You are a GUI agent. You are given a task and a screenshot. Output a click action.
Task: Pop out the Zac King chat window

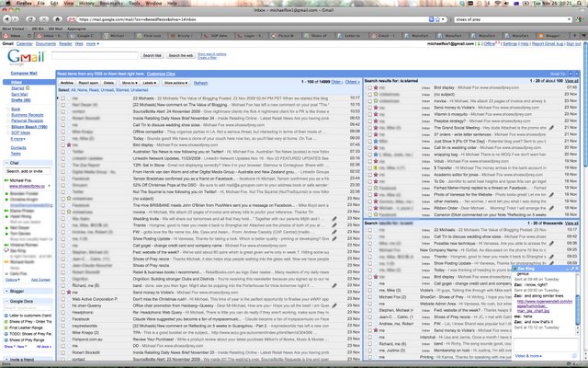pyautogui.click(x=572, y=269)
